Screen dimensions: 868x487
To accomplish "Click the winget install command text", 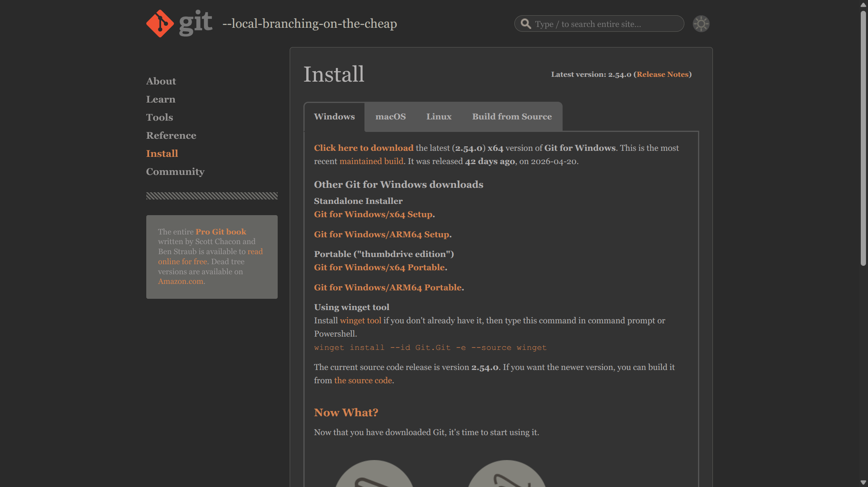I will coord(430,347).
